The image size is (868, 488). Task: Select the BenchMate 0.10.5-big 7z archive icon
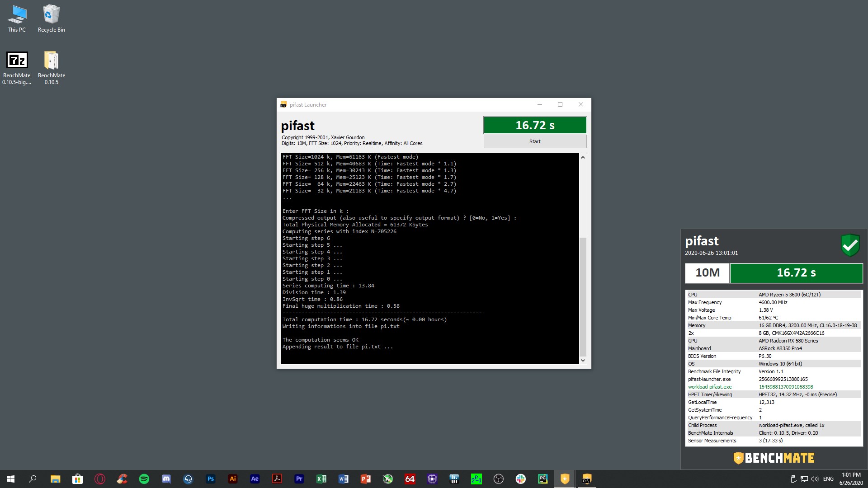point(17,68)
